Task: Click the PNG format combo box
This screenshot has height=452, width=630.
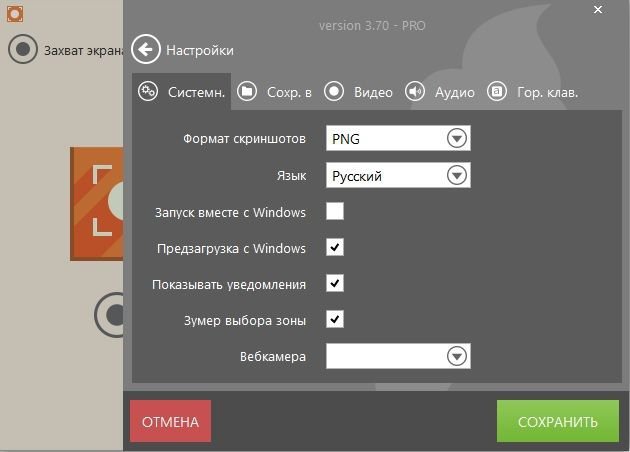Action: [x=398, y=138]
